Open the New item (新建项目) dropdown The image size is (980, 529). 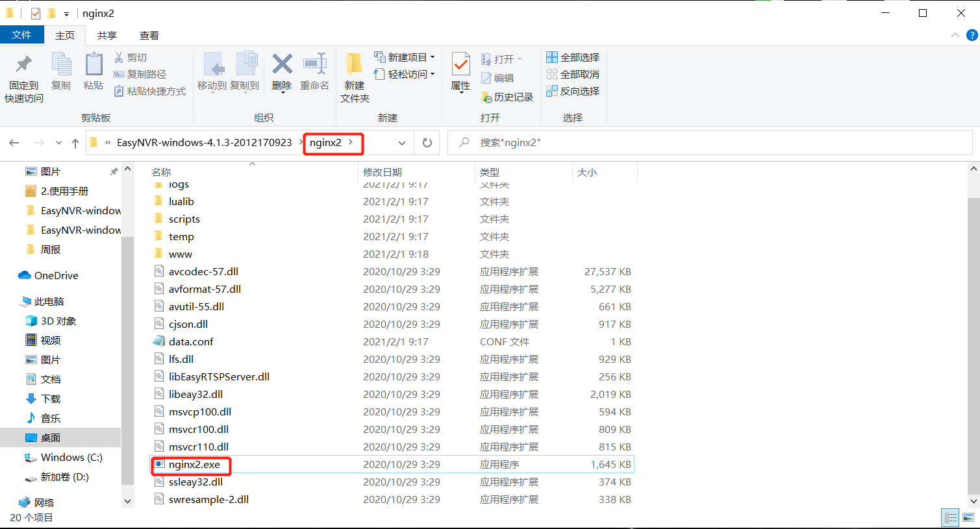tap(404, 57)
